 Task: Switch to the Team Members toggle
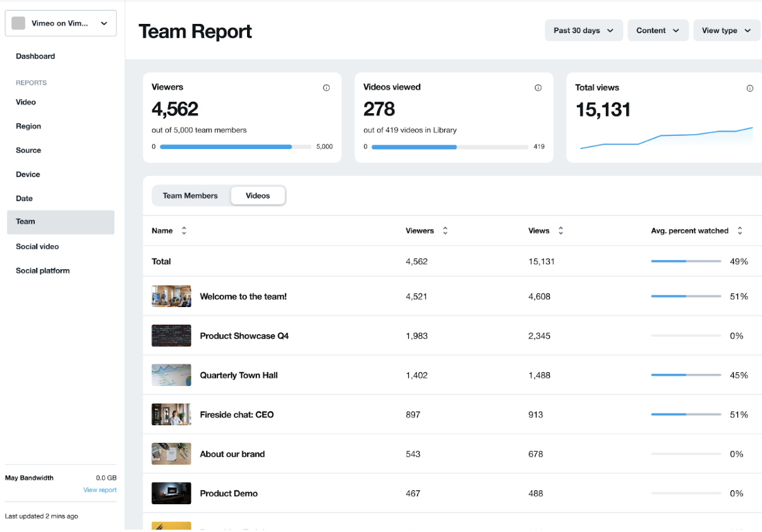(x=190, y=196)
